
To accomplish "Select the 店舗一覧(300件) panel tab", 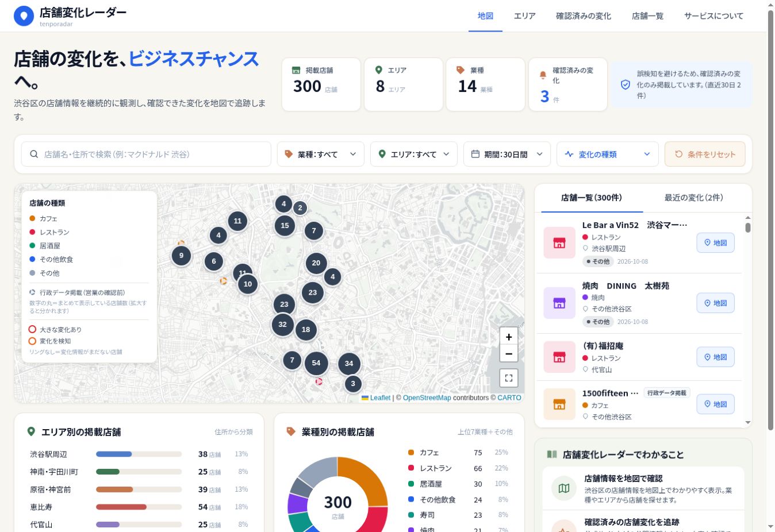I will point(592,198).
